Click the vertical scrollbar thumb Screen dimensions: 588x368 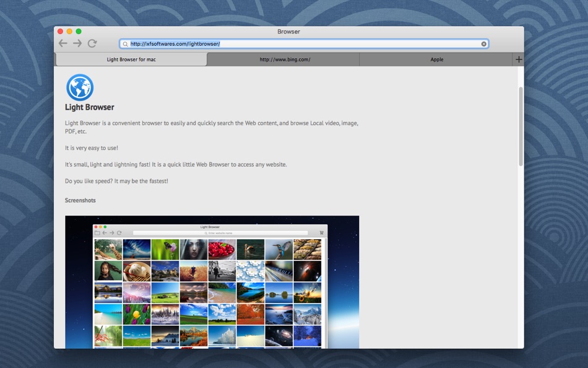[521, 126]
